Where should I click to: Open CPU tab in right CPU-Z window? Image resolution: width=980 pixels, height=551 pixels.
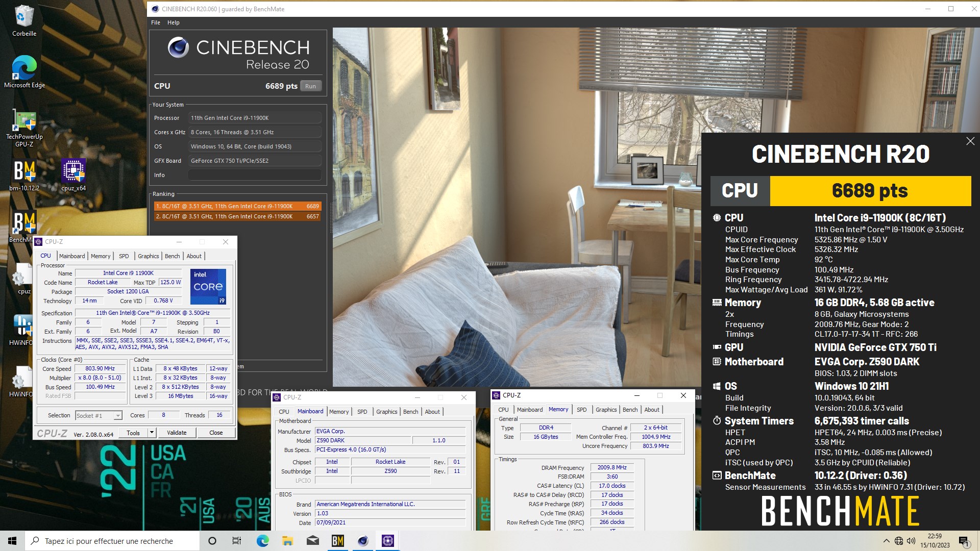[503, 410]
